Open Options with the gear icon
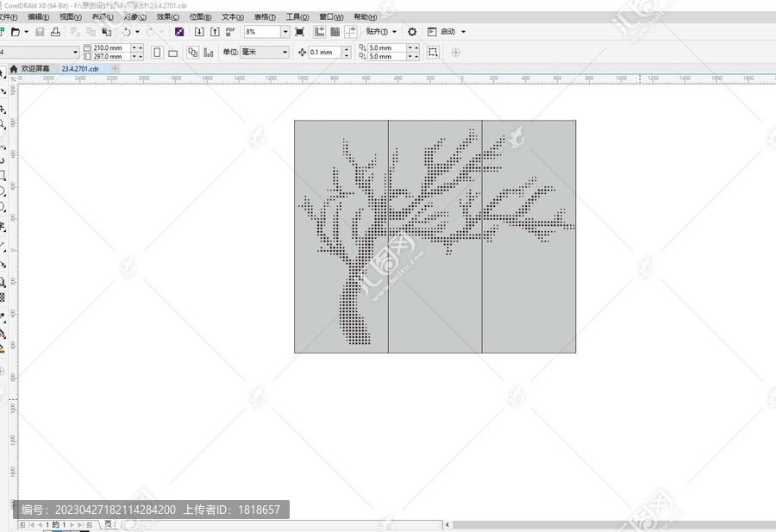This screenshot has width=776, height=532. click(x=412, y=32)
